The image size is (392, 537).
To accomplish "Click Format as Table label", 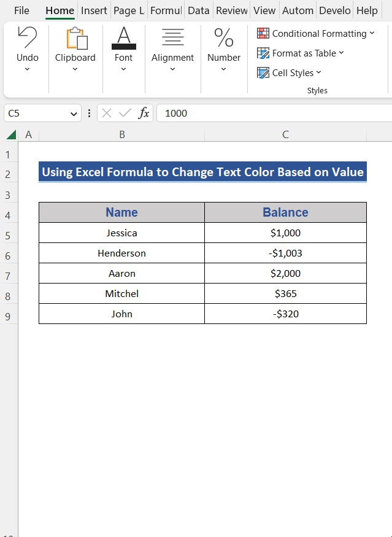I will point(304,53).
